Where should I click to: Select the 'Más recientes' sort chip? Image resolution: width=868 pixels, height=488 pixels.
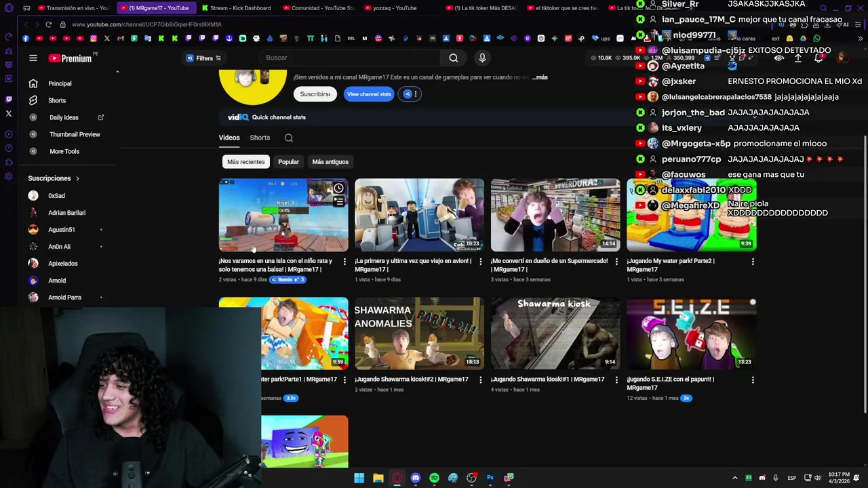[x=245, y=162]
